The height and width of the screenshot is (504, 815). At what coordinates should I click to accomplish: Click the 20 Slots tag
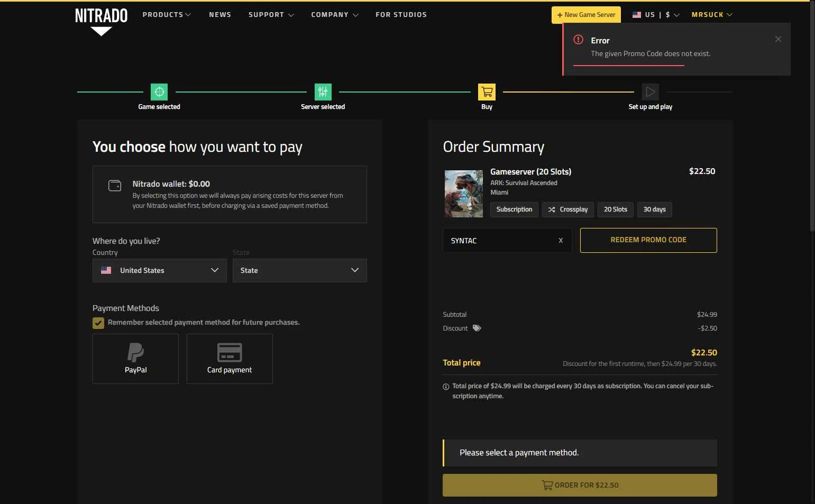coord(616,209)
